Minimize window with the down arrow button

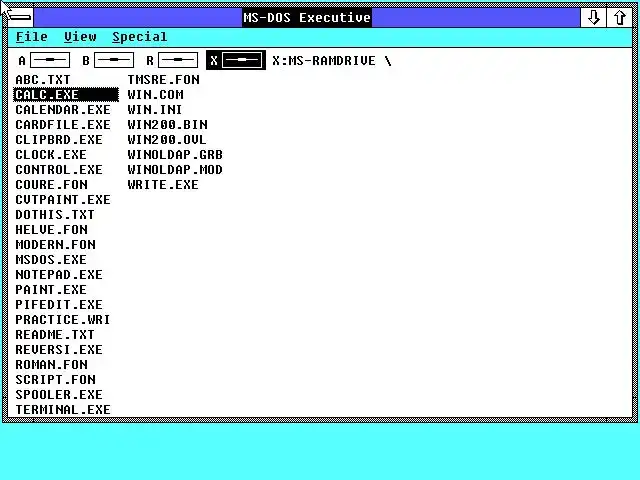(593, 18)
